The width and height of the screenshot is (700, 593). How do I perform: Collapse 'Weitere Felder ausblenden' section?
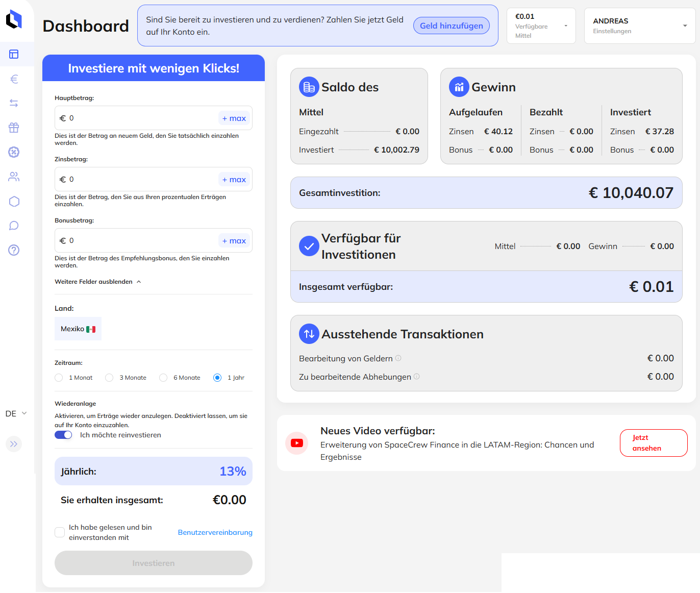[98, 282]
